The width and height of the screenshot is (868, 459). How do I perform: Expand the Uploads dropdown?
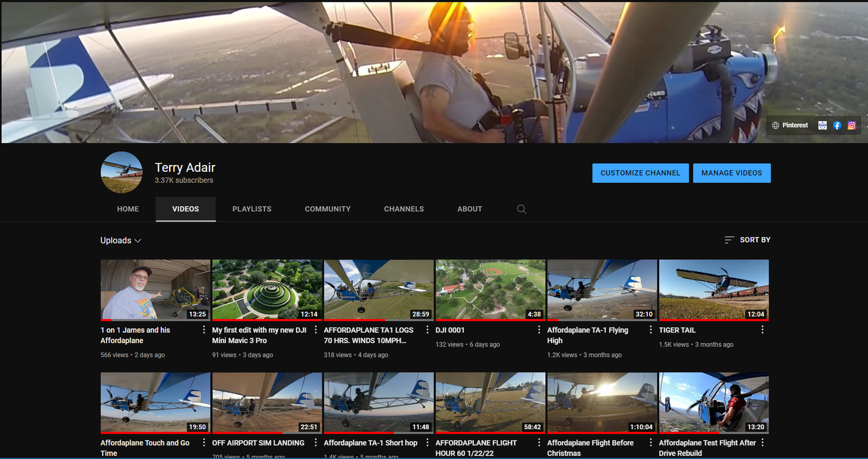pyautogui.click(x=120, y=240)
